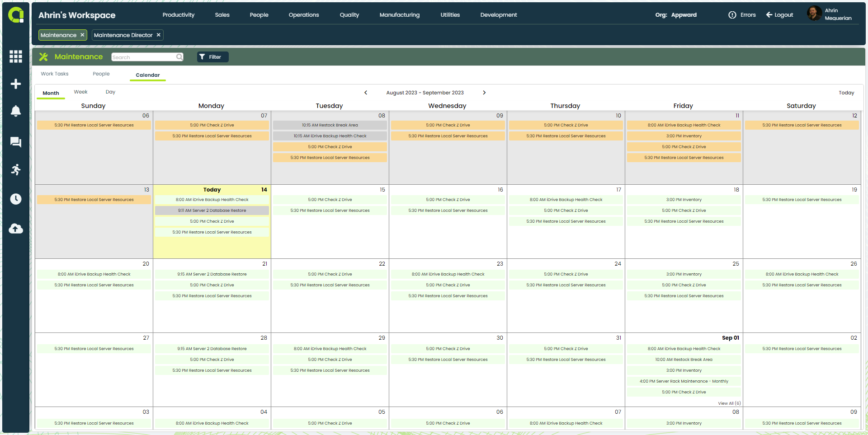
Task: Open 5:30 PM Restore Local Server Resources on 13th
Action: 94,200
